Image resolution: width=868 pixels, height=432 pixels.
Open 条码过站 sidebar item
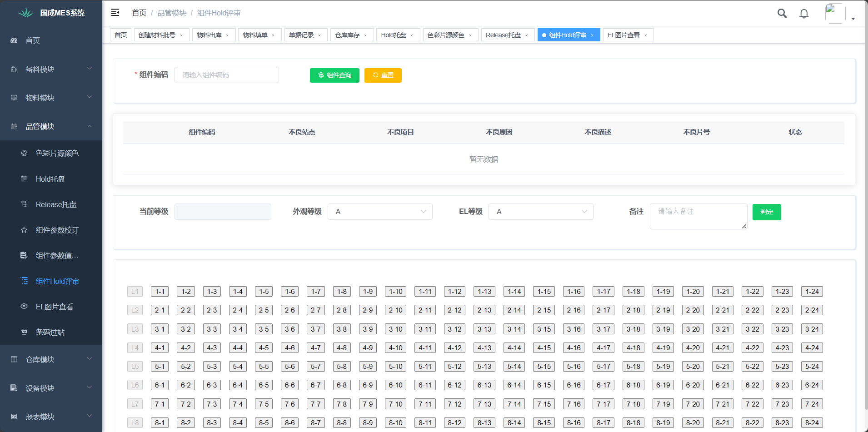(x=51, y=332)
